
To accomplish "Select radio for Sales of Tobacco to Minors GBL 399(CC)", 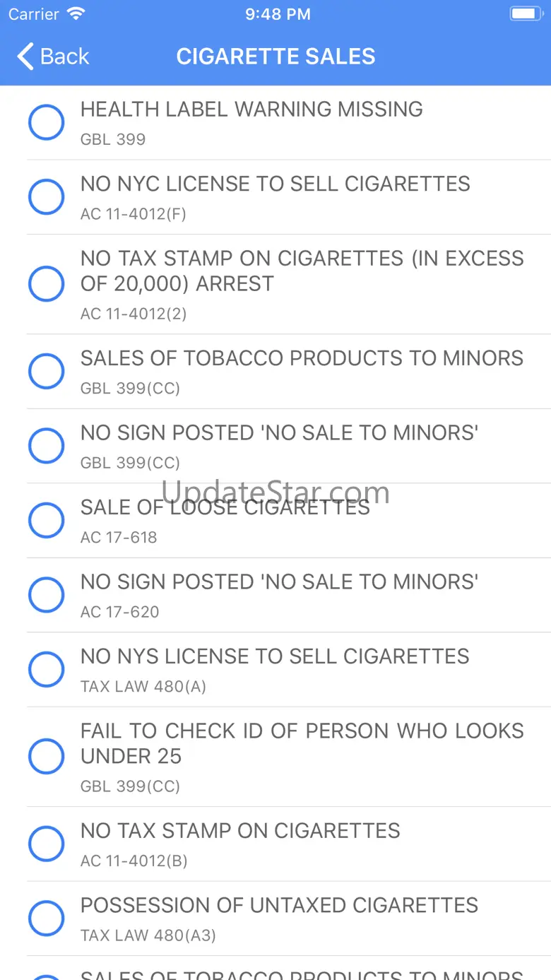I will tap(47, 372).
